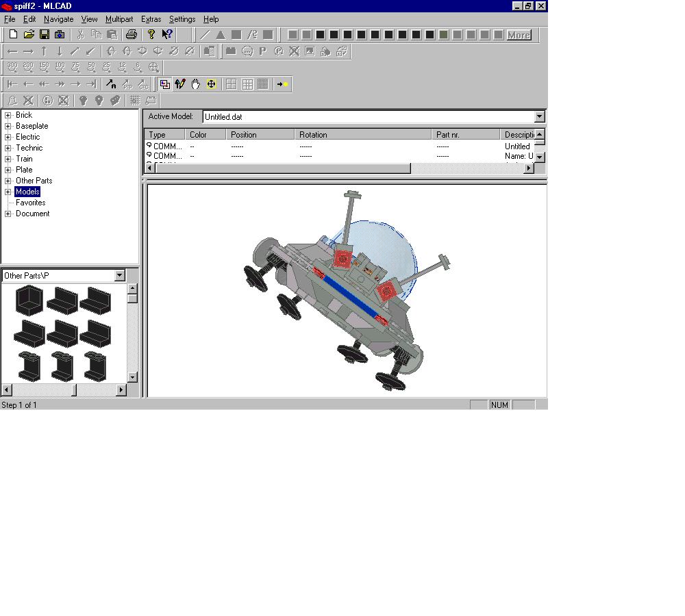The height and width of the screenshot is (616, 685).
Task: Click the zoom-to-fit magnifier with crosshair
Action: tap(153, 67)
